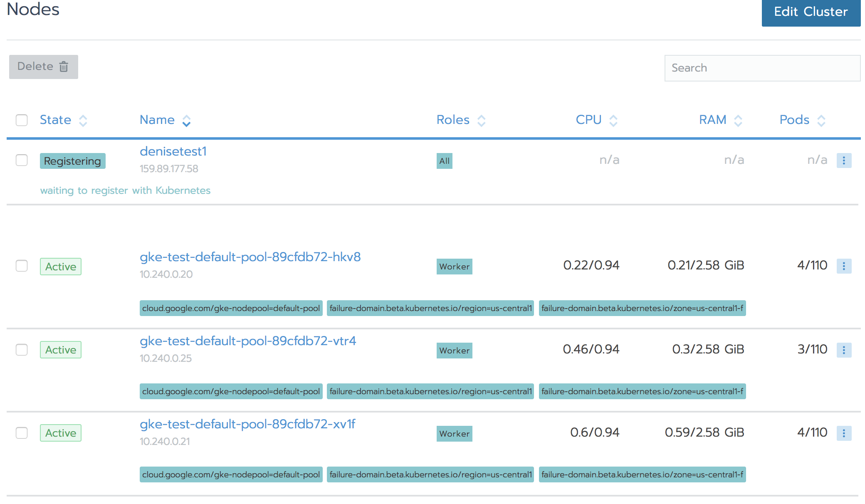This screenshot has width=865, height=504.
Task: Select the denisetest1 node checkbox
Action: pyautogui.click(x=22, y=160)
